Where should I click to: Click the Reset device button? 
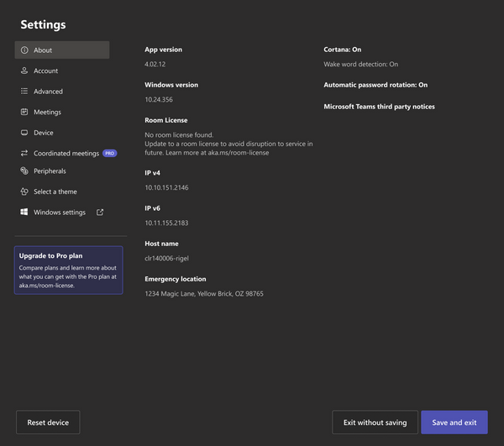click(x=48, y=422)
